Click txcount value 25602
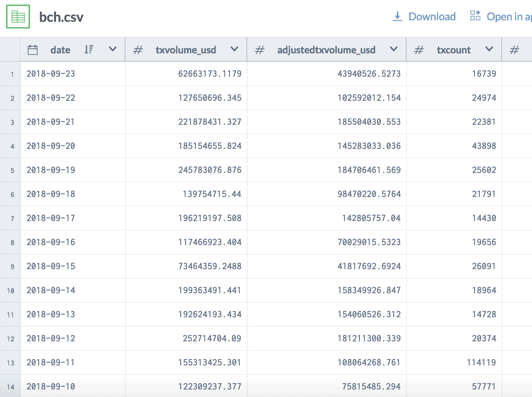 tap(484, 170)
